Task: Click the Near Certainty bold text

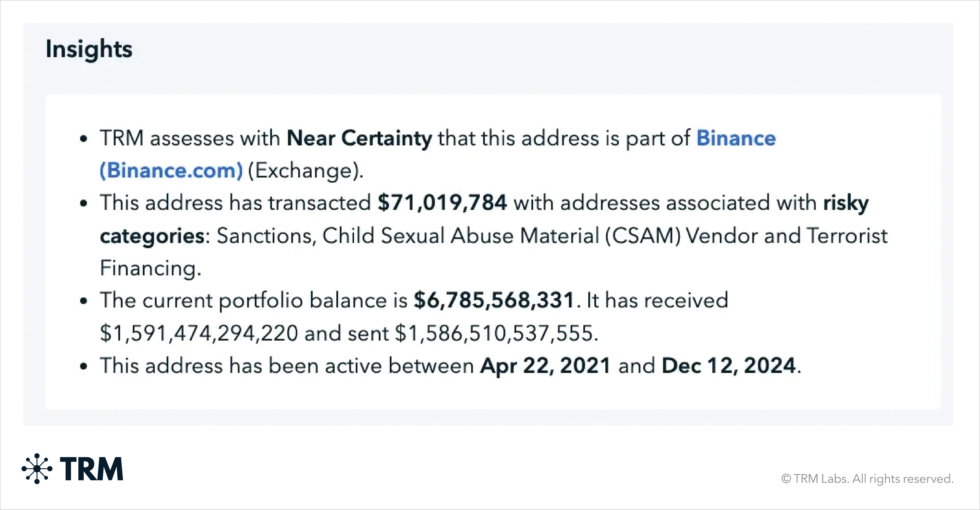Action: point(359,138)
